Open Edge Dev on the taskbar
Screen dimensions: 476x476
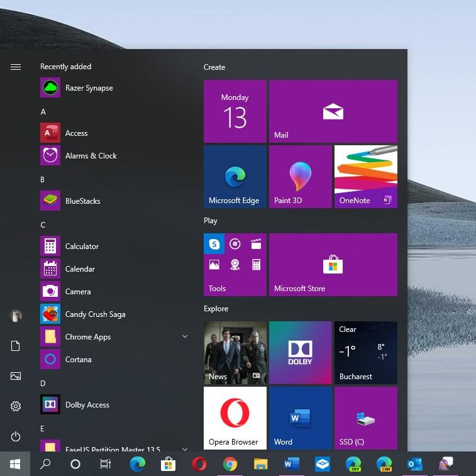(353, 464)
